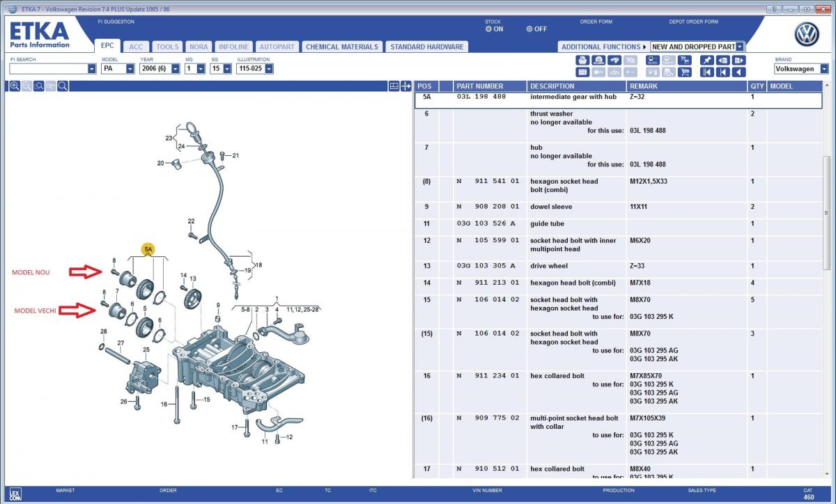The width and height of the screenshot is (836, 504).
Task: Select part number N 911 213 01
Action: (488, 283)
